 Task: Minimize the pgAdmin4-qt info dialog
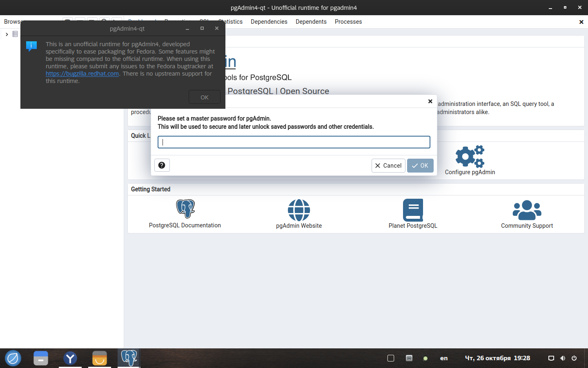coord(187,29)
